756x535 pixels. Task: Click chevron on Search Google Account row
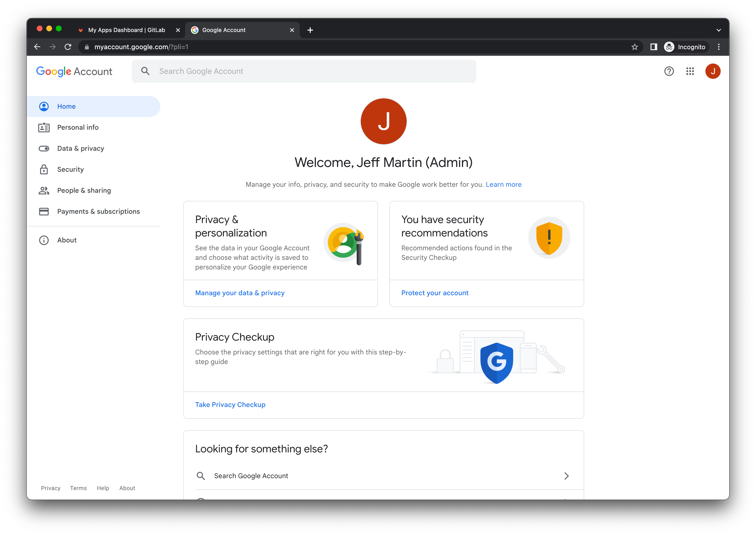(x=566, y=476)
